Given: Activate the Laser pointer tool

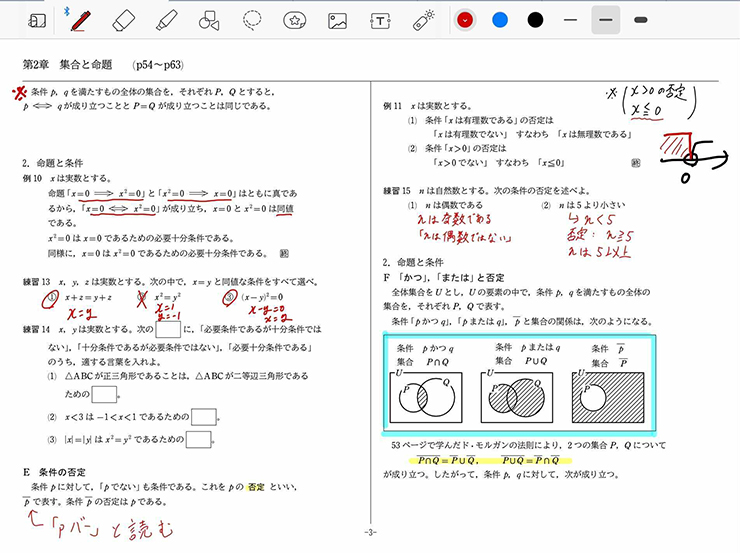Looking at the screenshot, I should 423,21.
